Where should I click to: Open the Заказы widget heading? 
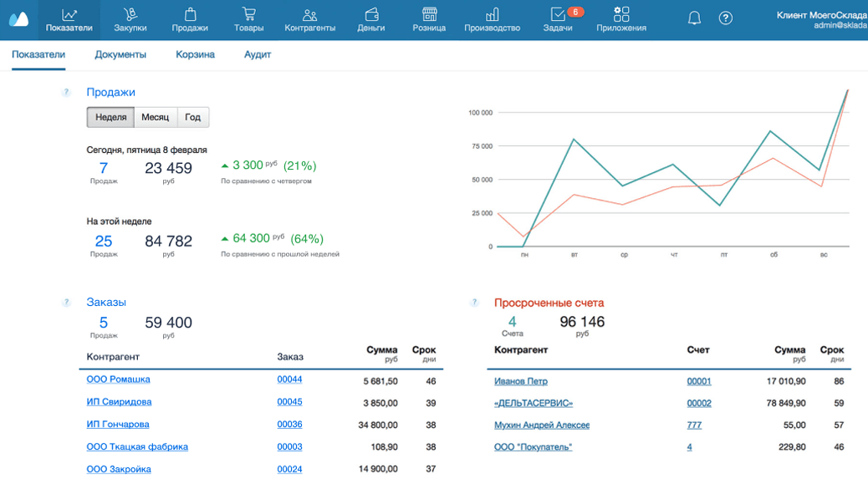pos(106,303)
